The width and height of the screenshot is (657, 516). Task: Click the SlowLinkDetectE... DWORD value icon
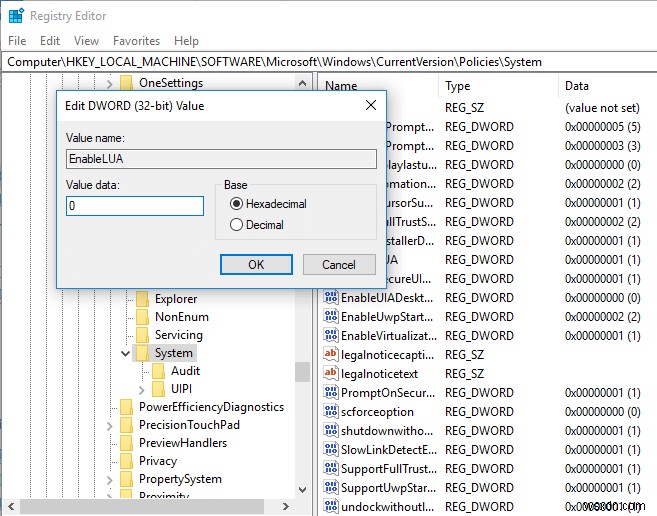(x=331, y=449)
